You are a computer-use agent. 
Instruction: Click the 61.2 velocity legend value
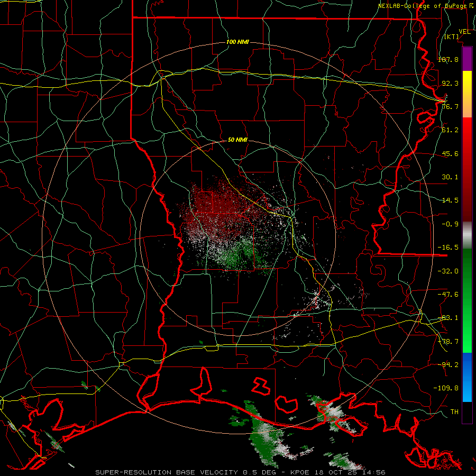pos(450,130)
